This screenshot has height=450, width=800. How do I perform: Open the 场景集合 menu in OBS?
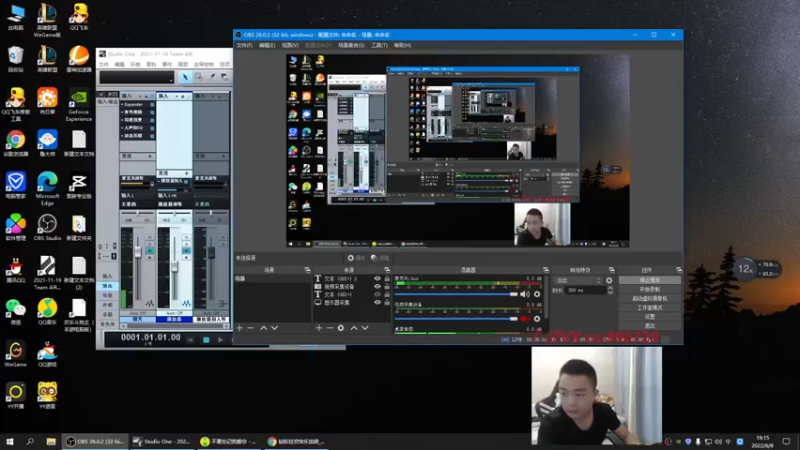pos(351,45)
